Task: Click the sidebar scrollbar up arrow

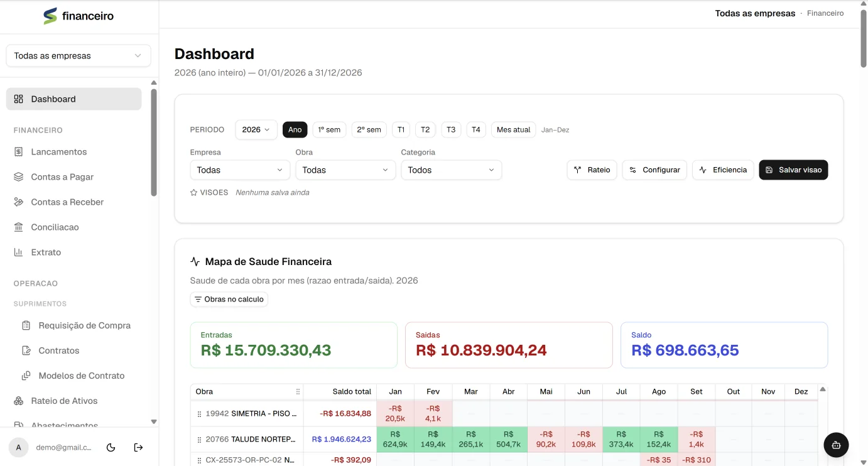Action: tap(154, 83)
